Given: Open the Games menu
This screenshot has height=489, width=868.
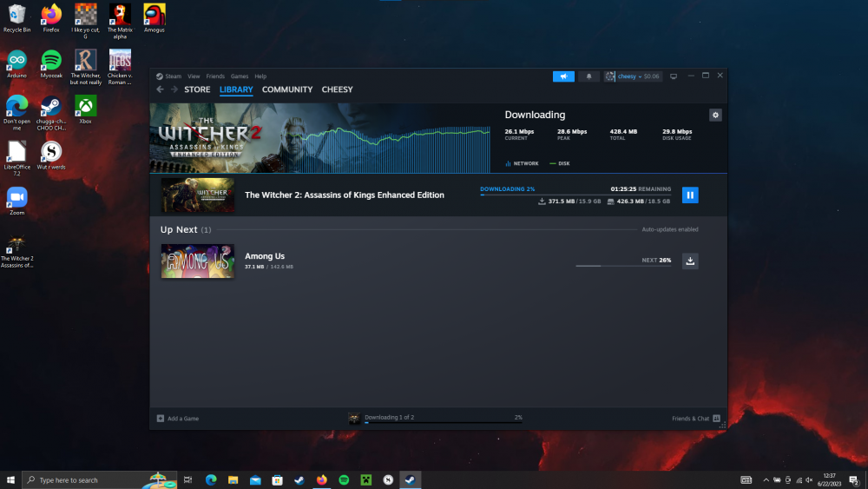Looking at the screenshot, I should (240, 76).
